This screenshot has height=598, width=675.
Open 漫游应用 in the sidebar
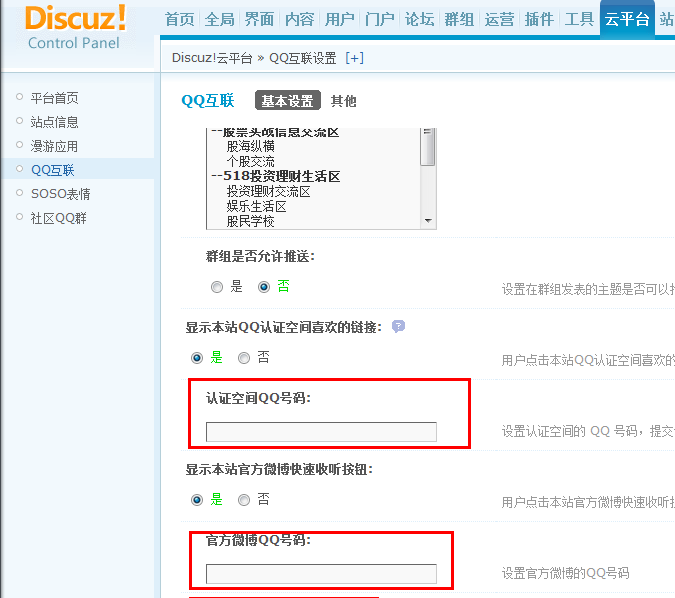(x=54, y=146)
